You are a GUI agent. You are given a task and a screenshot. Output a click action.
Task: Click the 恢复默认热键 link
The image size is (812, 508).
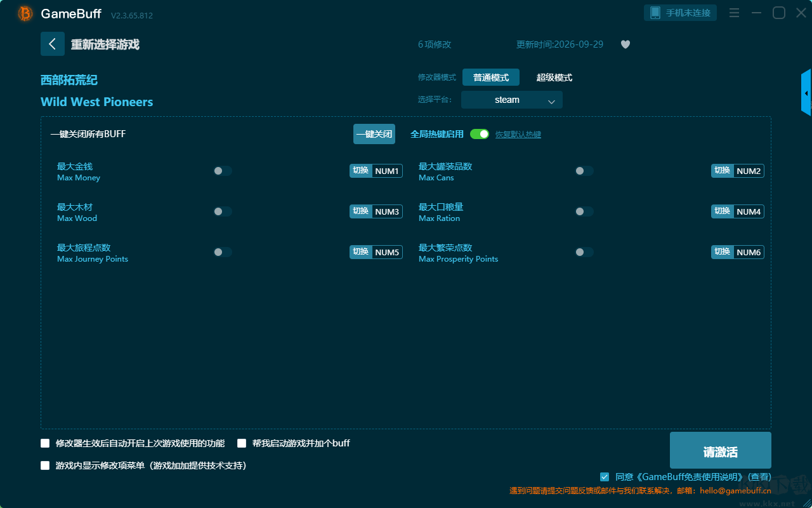[518, 135]
